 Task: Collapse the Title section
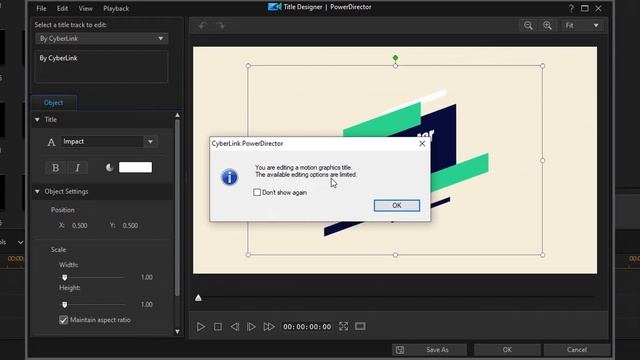click(38, 120)
